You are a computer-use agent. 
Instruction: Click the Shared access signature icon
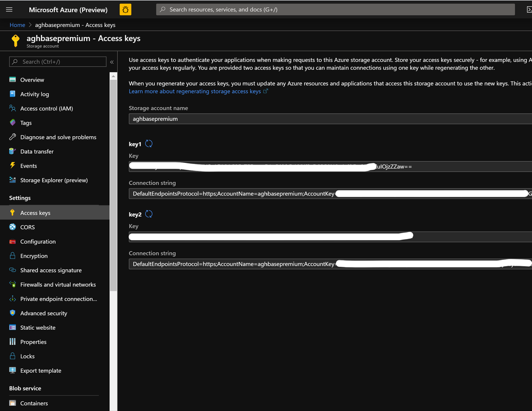[13, 270]
